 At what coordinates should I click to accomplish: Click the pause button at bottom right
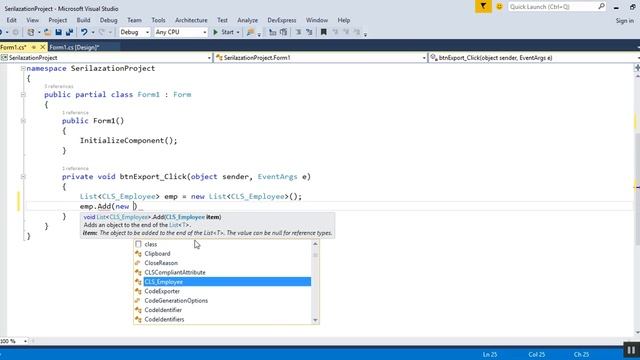631,350
